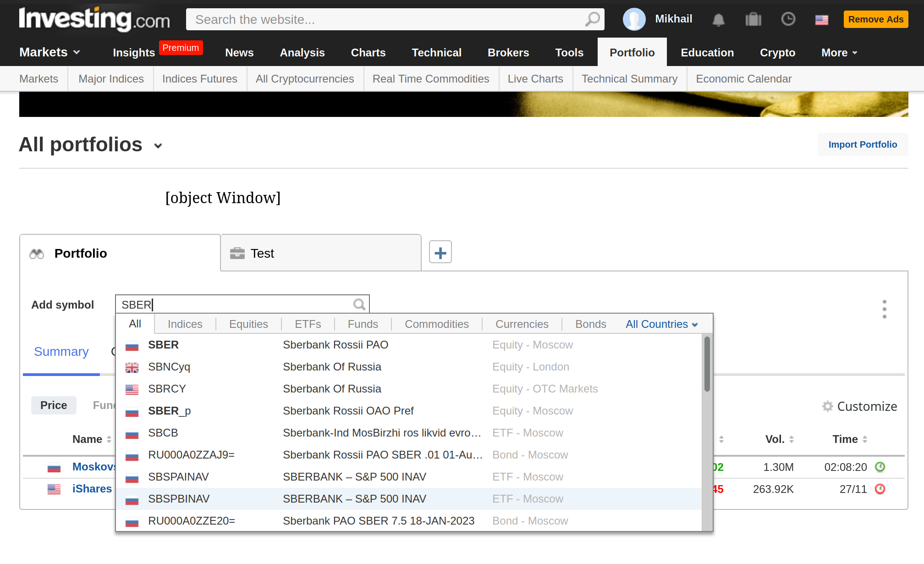Image resolution: width=924 pixels, height=564 pixels.
Task: Select the Sberbank Rossii PAO result
Action: [409, 345]
